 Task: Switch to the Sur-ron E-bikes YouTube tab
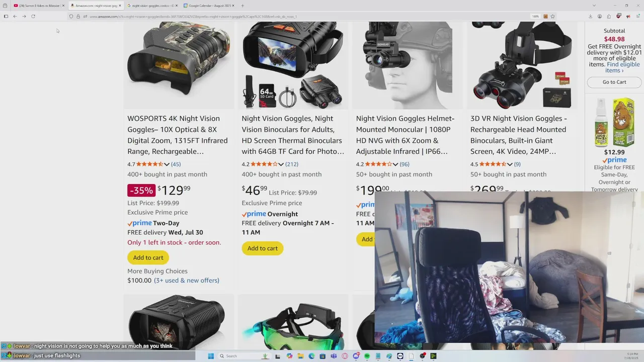pyautogui.click(x=39, y=6)
